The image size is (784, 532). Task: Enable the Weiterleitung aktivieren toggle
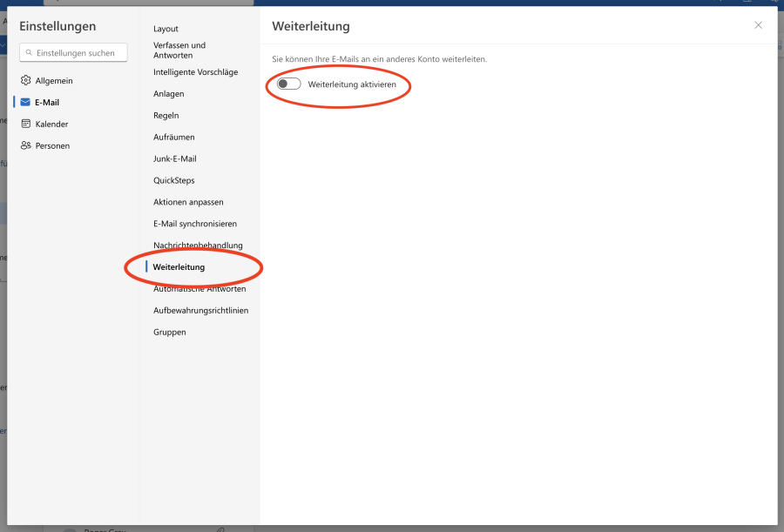tap(288, 84)
